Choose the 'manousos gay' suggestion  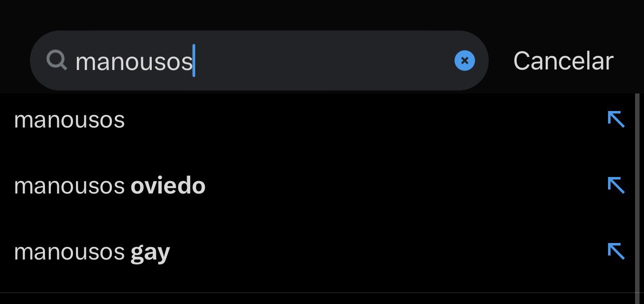point(92,252)
